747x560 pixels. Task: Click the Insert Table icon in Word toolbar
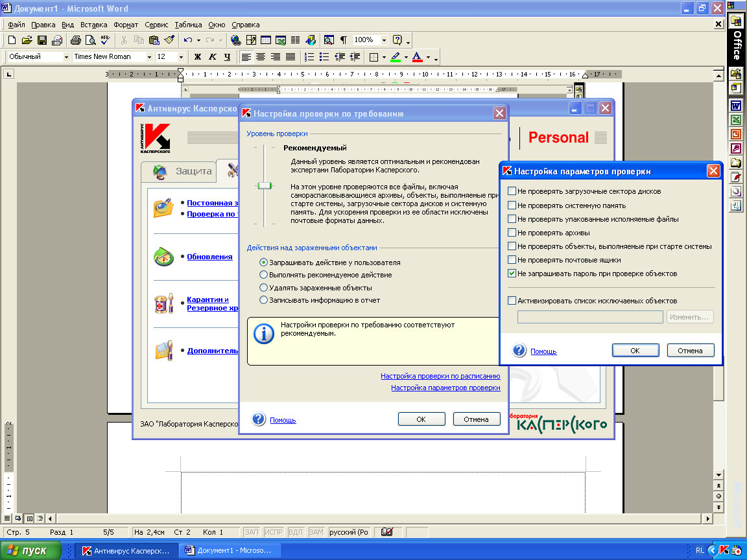(266, 40)
